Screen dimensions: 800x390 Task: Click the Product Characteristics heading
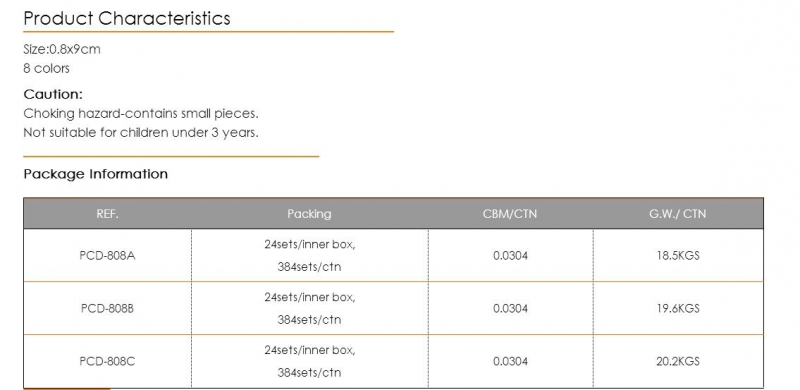point(127,18)
